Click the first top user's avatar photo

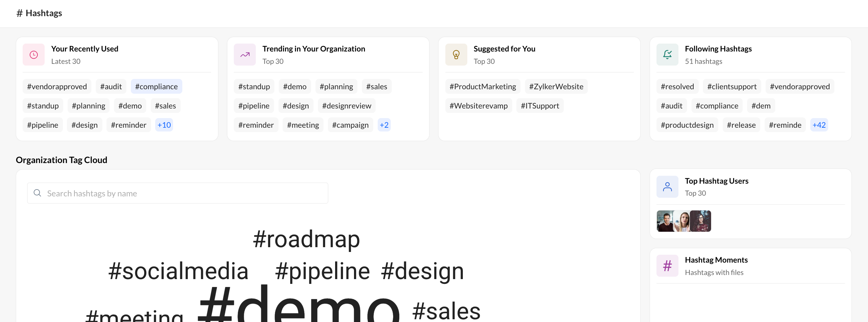pyautogui.click(x=665, y=221)
